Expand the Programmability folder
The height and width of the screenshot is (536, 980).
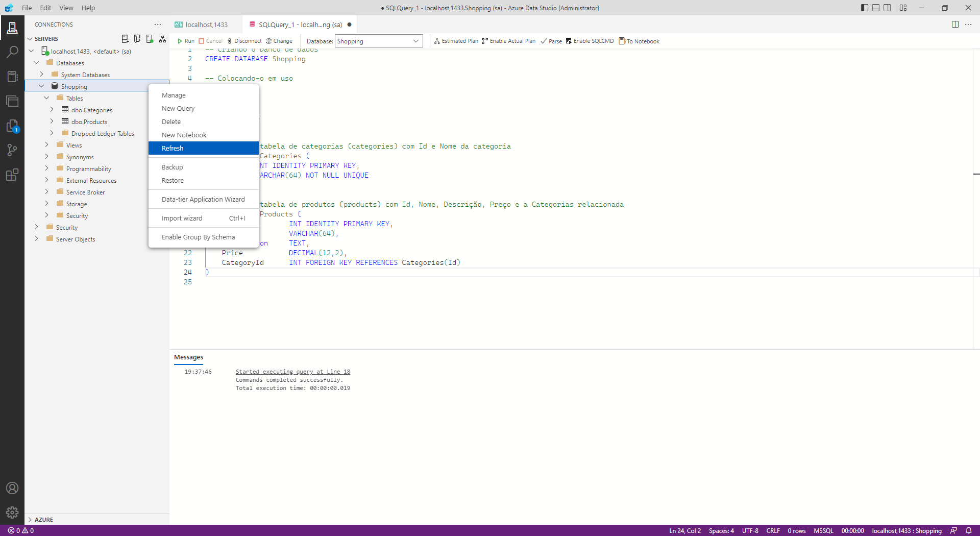47,168
